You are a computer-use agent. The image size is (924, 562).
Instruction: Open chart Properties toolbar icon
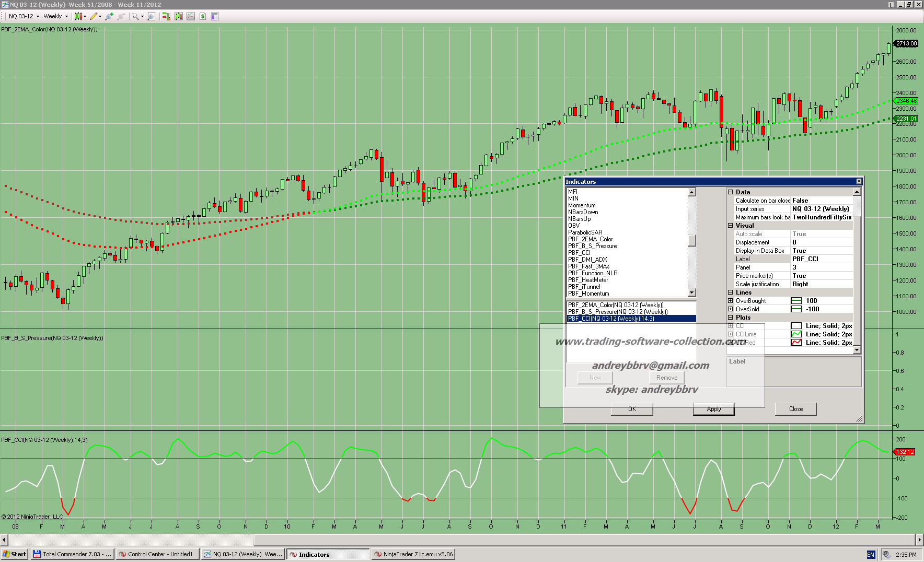point(215,16)
